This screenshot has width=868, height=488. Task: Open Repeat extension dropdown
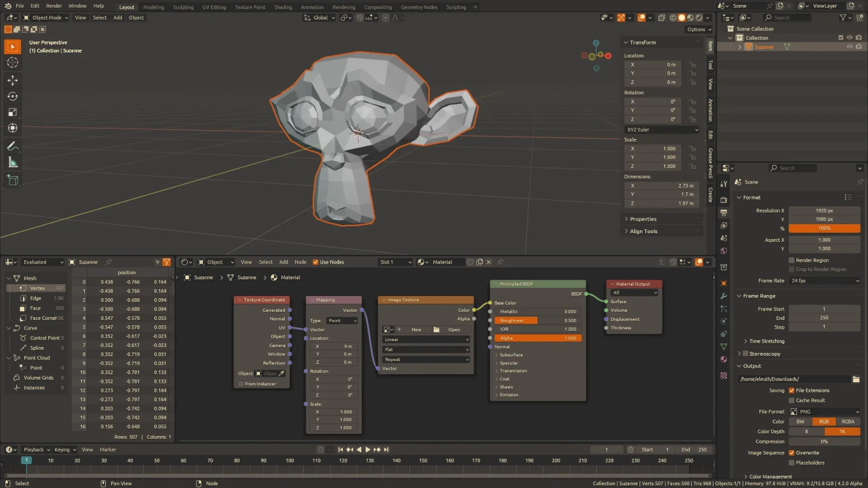point(426,359)
